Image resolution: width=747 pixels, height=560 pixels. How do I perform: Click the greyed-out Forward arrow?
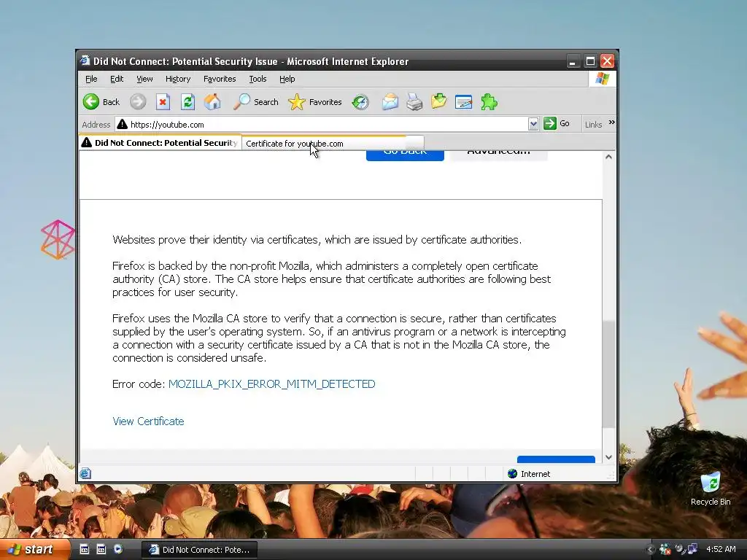tap(138, 101)
